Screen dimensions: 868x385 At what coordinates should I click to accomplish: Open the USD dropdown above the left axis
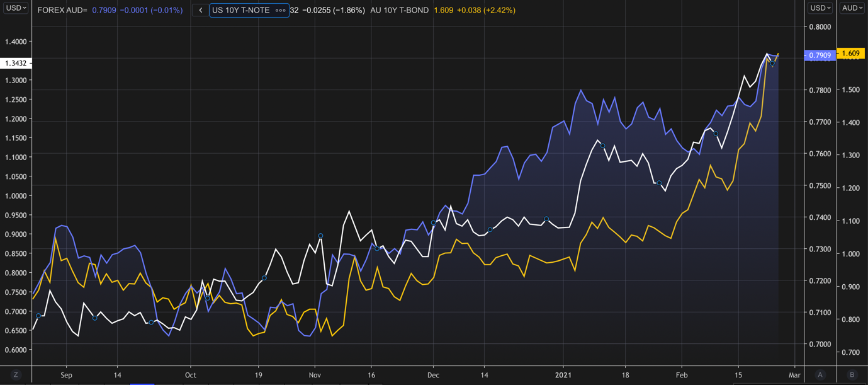tap(15, 8)
